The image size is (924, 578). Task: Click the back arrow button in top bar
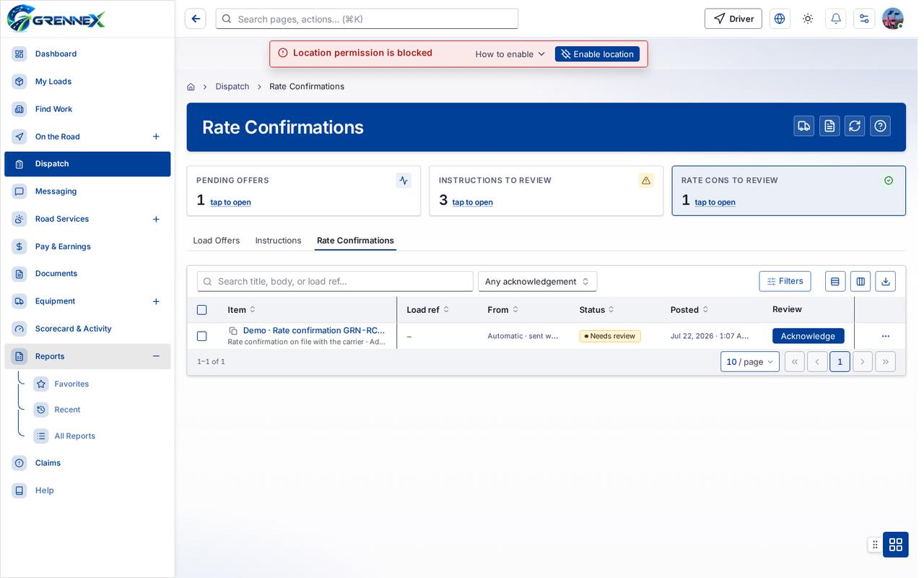point(196,19)
